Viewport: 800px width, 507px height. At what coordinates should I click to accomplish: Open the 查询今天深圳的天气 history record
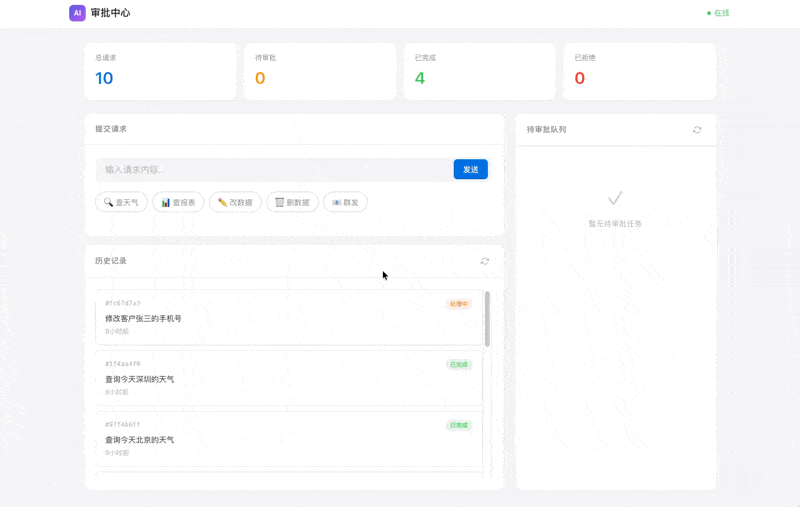[x=288, y=379]
